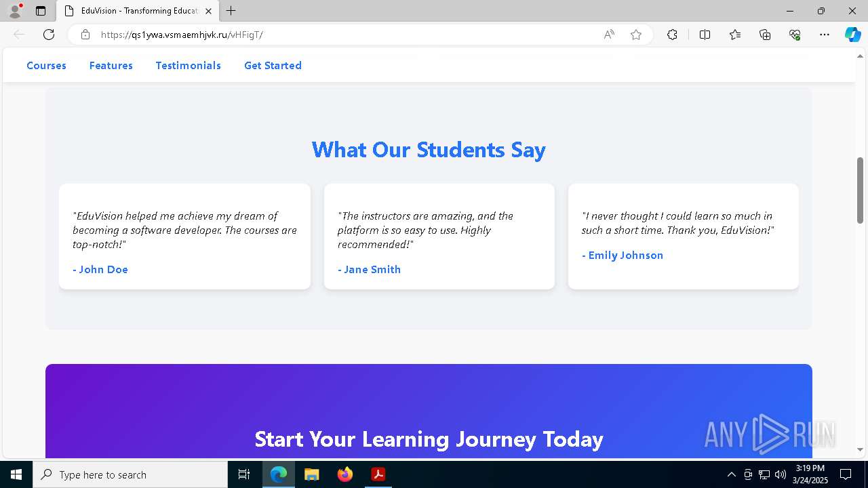The height and width of the screenshot is (488, 868).
Task: Click the scrollbar down arrow
Action: pos(860,449)
